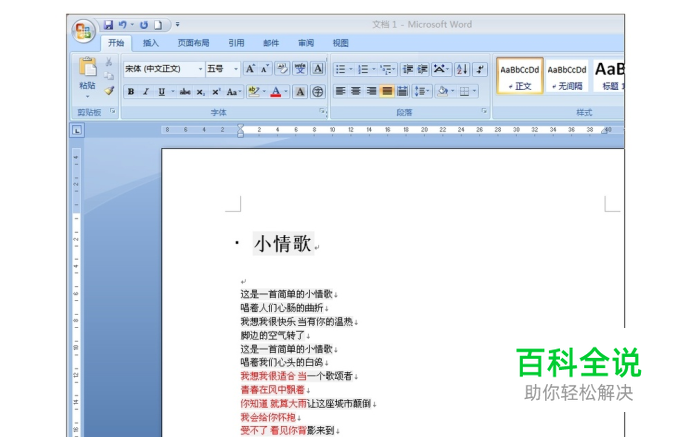Open the Font dialog launcher
The image size is (692, 437).
tap(322, 111)
